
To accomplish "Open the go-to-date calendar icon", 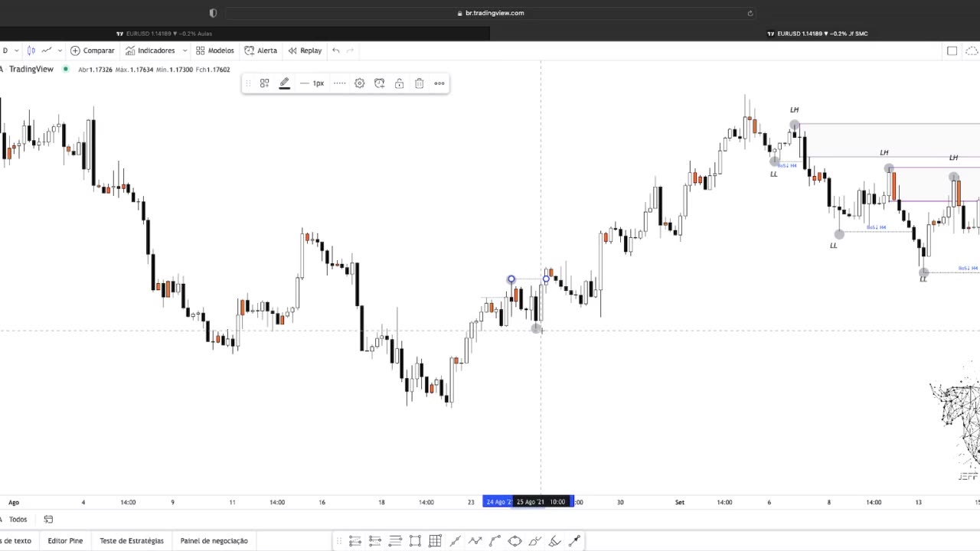I will pos(48,519).
